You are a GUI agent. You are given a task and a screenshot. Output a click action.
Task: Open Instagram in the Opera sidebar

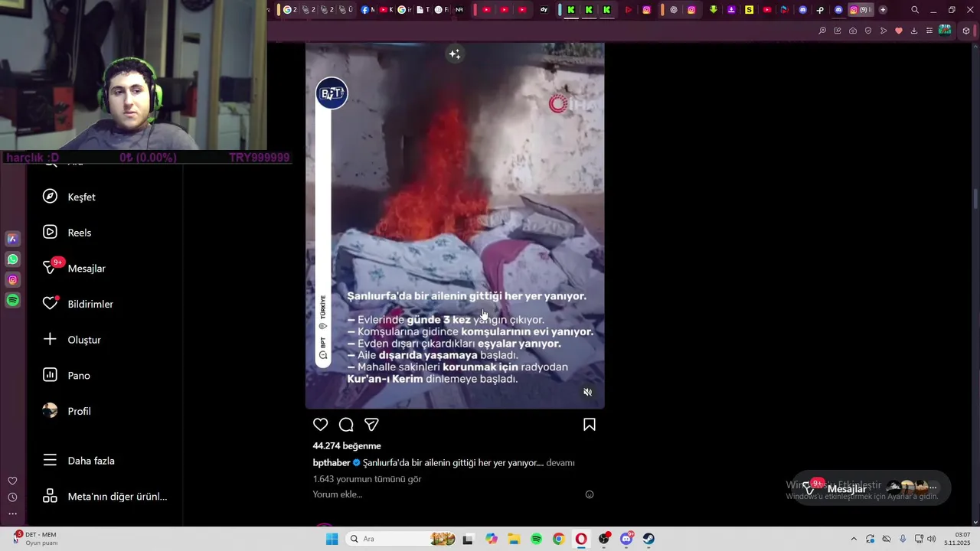tap(12, 280)
